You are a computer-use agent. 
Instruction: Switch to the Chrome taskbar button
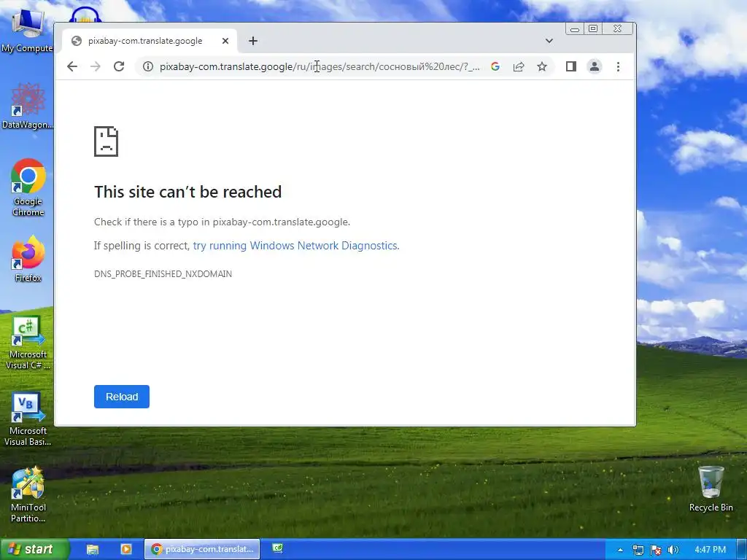(202, 549)
